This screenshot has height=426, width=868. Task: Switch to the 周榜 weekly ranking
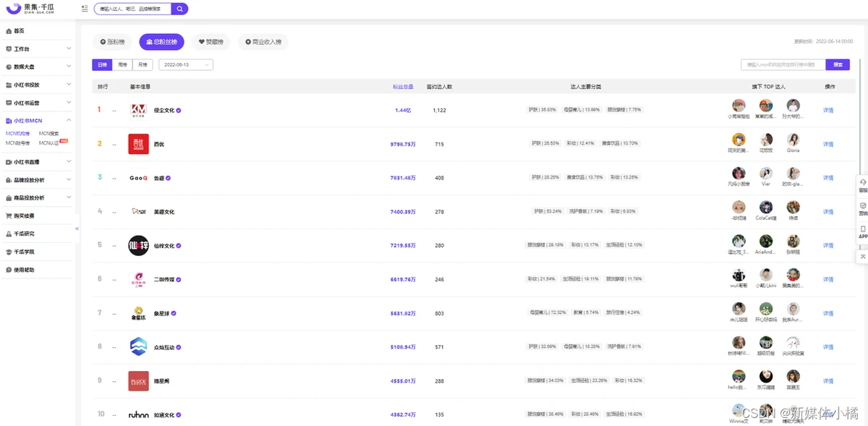coord(122,65)
